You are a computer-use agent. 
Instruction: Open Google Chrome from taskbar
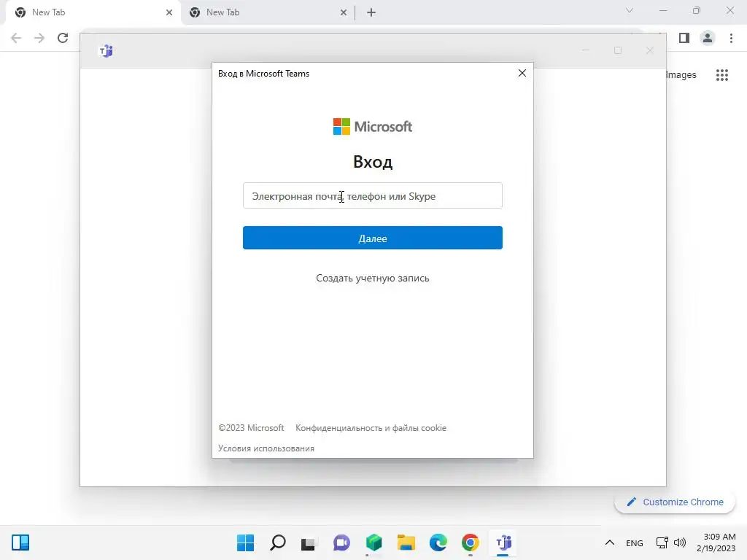tap(471, 542)
